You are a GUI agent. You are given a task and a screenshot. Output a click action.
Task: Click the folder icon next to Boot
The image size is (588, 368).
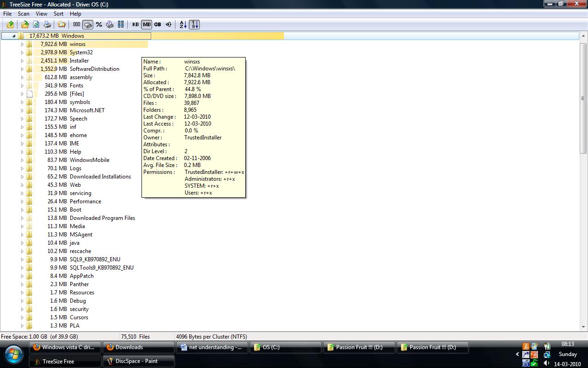29,210
